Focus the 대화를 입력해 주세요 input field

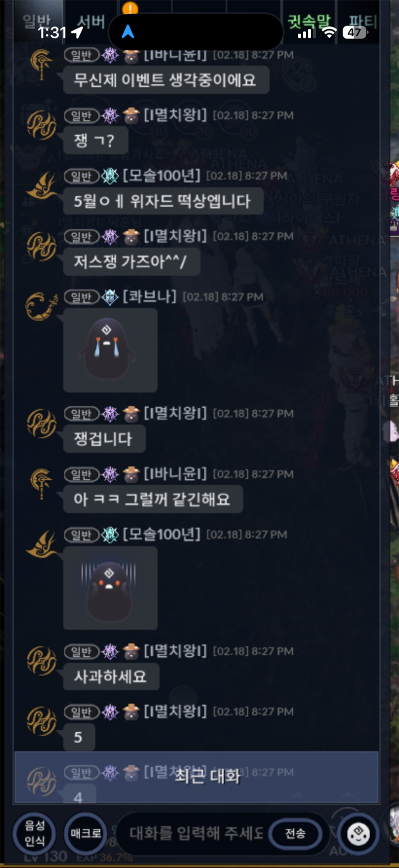[x=196, y=833]
